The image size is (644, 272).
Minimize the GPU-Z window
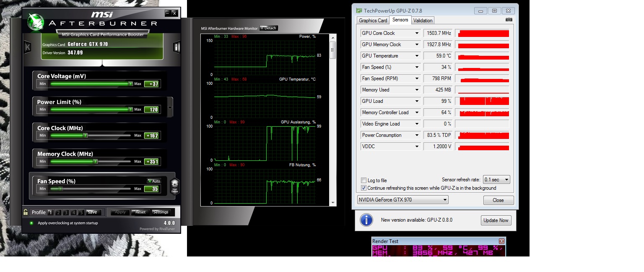(481, 10)
